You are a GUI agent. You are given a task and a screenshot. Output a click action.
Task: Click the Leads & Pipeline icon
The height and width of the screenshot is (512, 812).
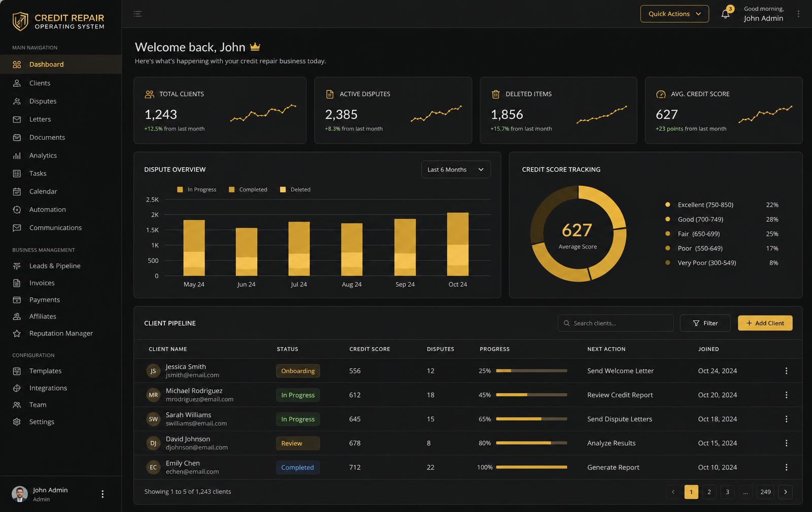[17, 266]
